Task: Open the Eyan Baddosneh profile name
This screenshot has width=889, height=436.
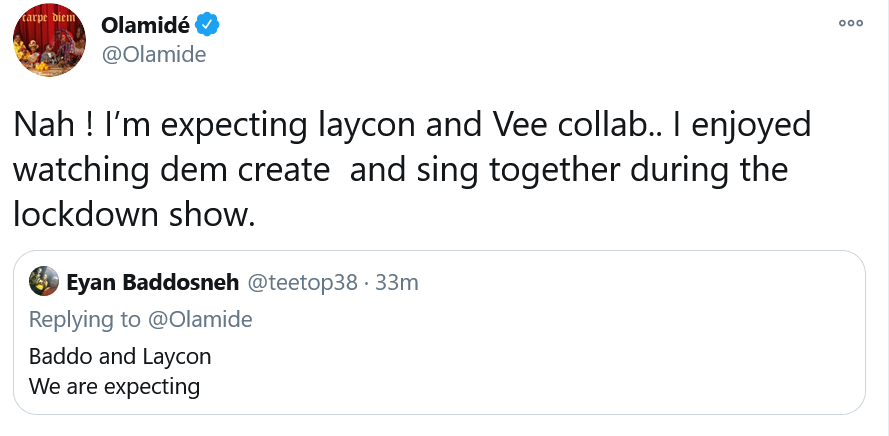Action: [153, 282]
